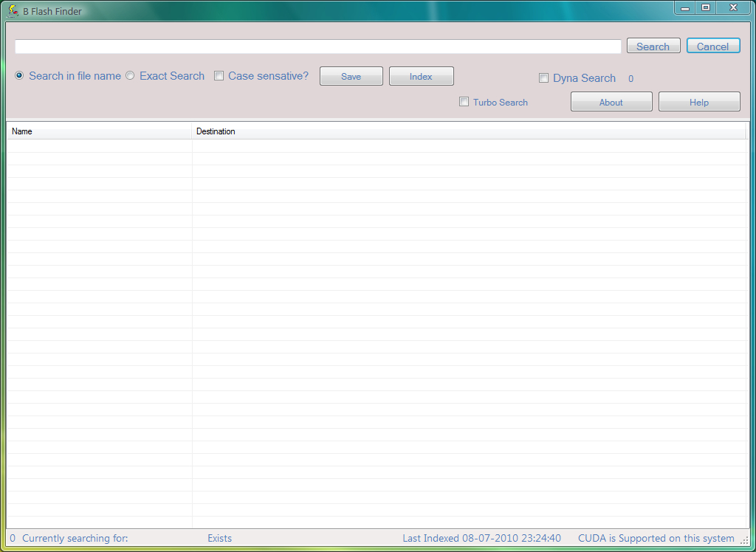This screenshot has height=552, width=756.
Task: Enable Dyna Search
Action: 543,77
